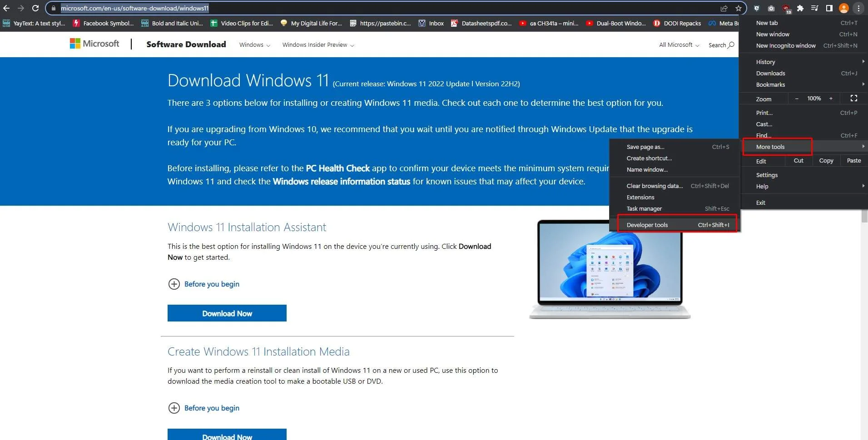Share this page using the share icon
Viewport: 868px width, 440px height.
coord(724,8)
